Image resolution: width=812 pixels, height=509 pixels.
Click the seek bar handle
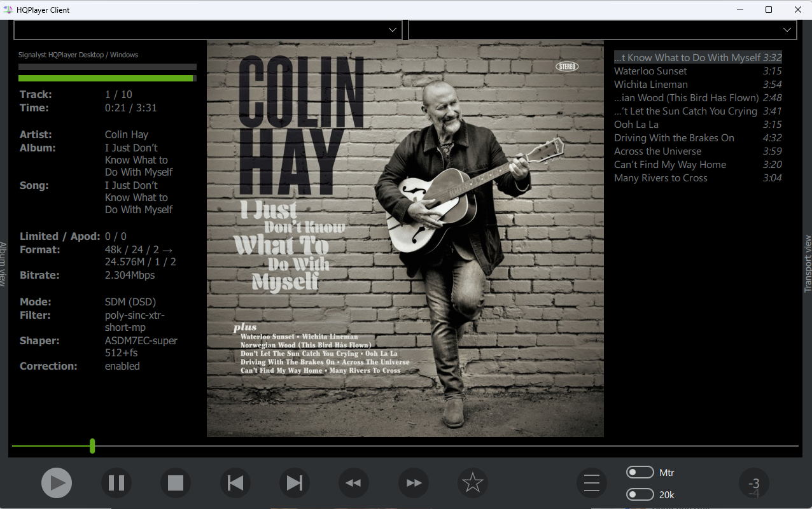click(92, 445)
